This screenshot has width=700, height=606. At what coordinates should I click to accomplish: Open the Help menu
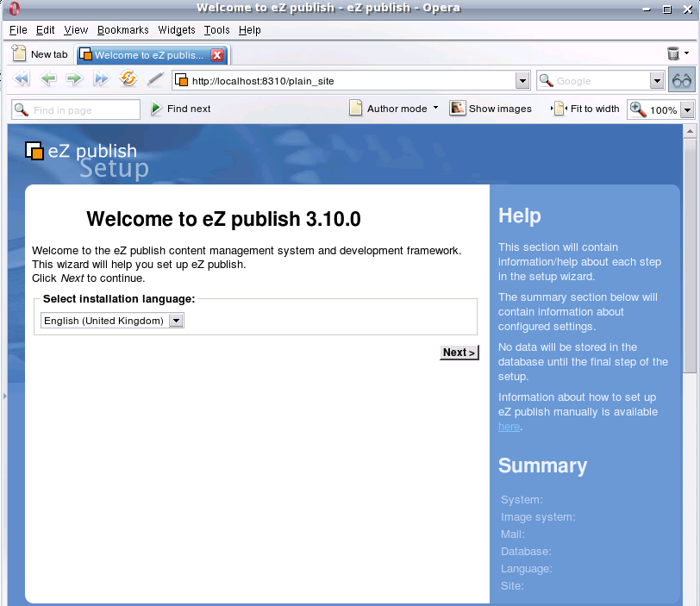[249, 30]
